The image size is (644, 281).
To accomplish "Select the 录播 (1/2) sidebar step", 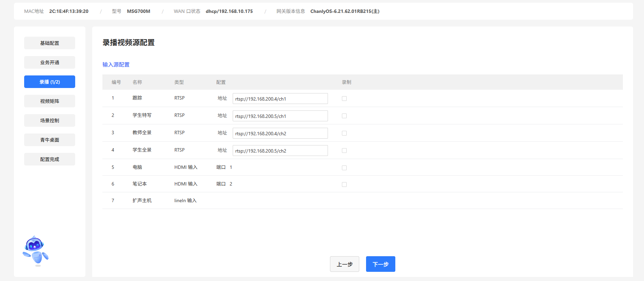I will click(x=50, y=82).
